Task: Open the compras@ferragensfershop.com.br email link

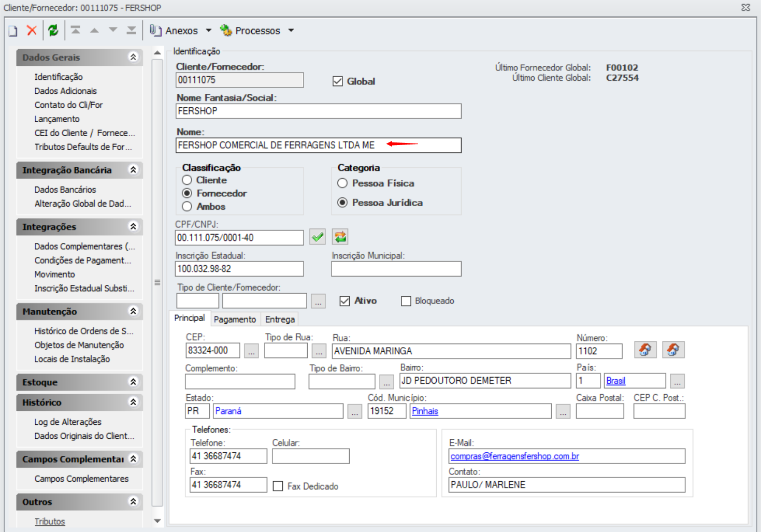Action: [514, 456]
